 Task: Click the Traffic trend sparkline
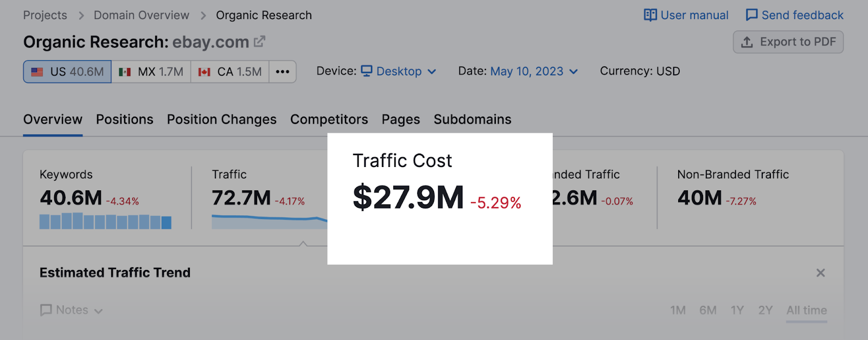tap(270, 222)
